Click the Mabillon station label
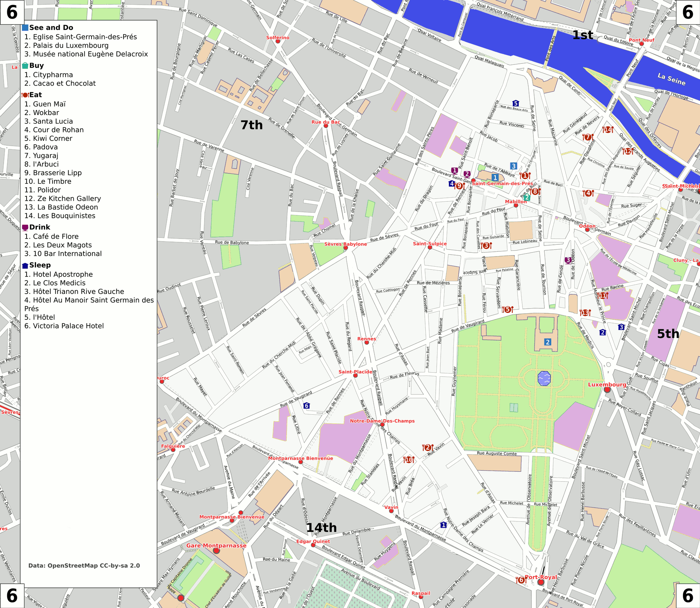 coord(516,201)
